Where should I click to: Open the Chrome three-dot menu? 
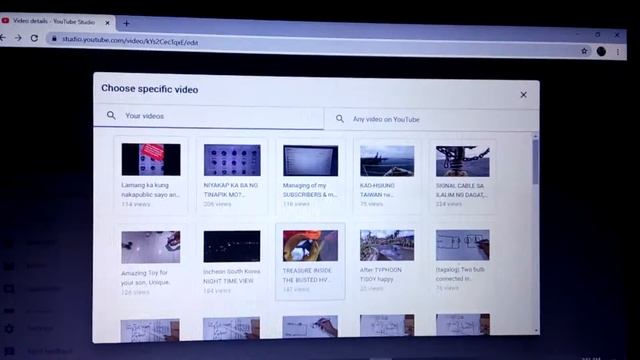click(618, 51)
